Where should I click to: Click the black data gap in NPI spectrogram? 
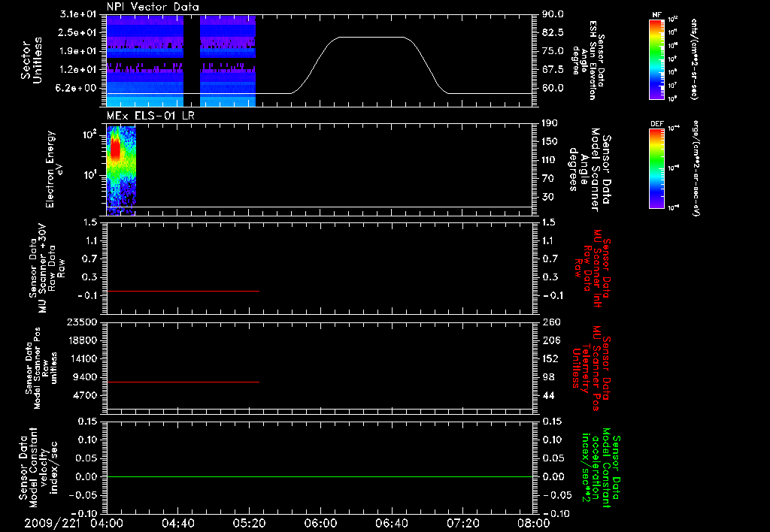192,61
